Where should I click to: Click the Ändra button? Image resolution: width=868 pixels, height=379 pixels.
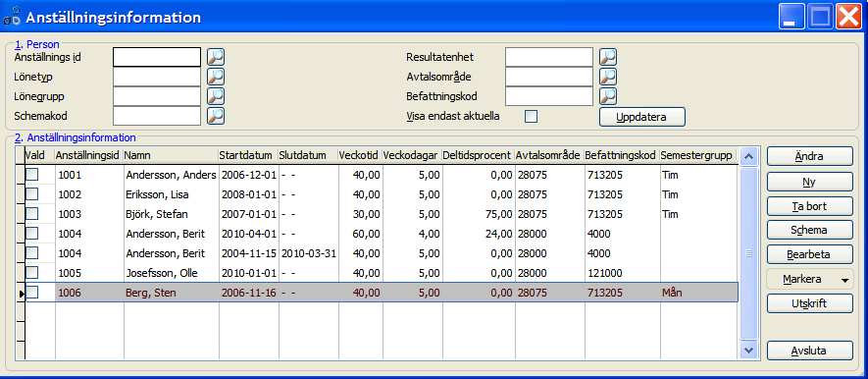(810, 157)
